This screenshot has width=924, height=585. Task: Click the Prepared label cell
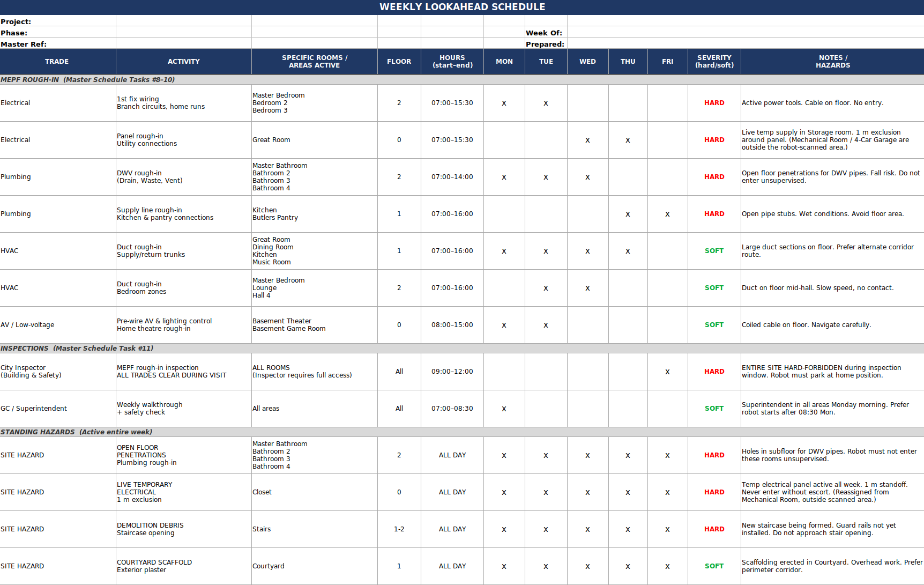pyautogui.click(x=546, y=44)
